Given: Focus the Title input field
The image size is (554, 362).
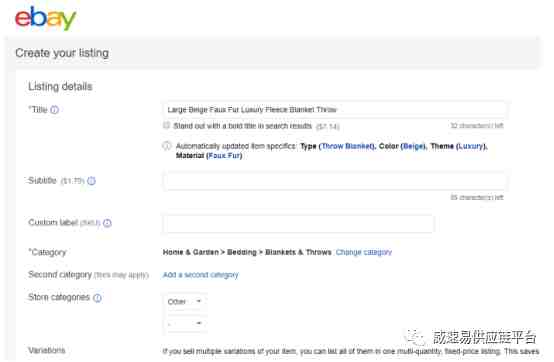Looking at the screenshot, I should pyautogui.click(x=334, y=109).
